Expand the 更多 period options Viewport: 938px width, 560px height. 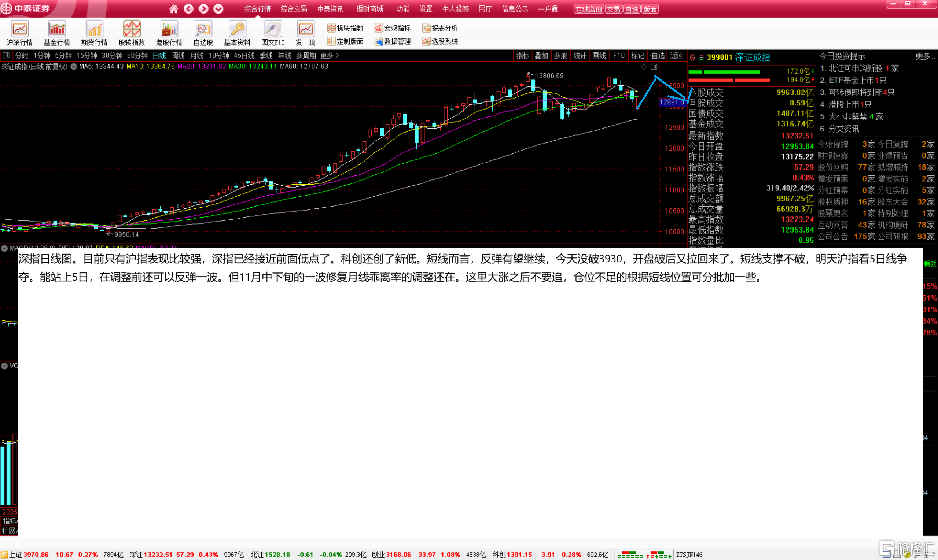click(x=329, y=55)
